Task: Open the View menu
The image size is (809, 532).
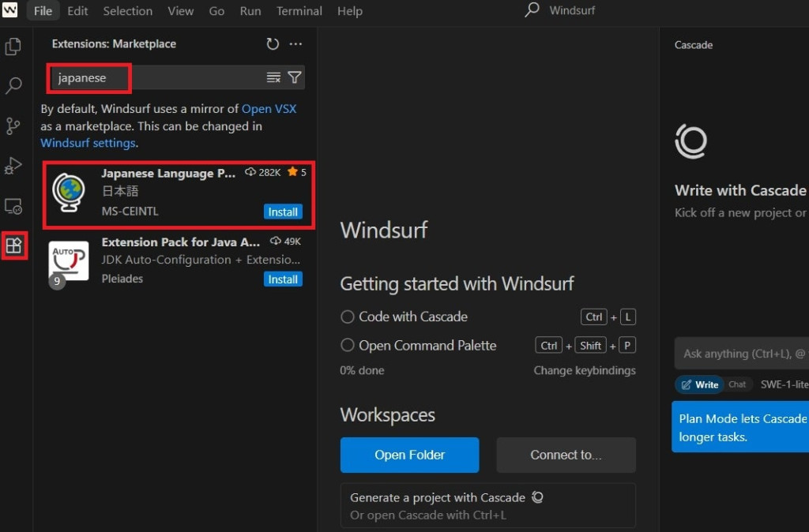Action: [181, 11]
